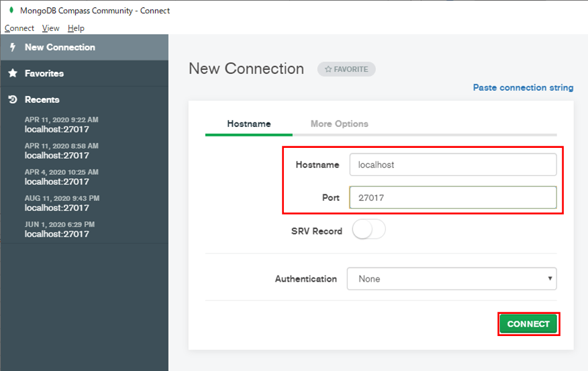Click the MongoDB leaf icon in title bar
Screen dimensions: 588x371
(11, 10)
